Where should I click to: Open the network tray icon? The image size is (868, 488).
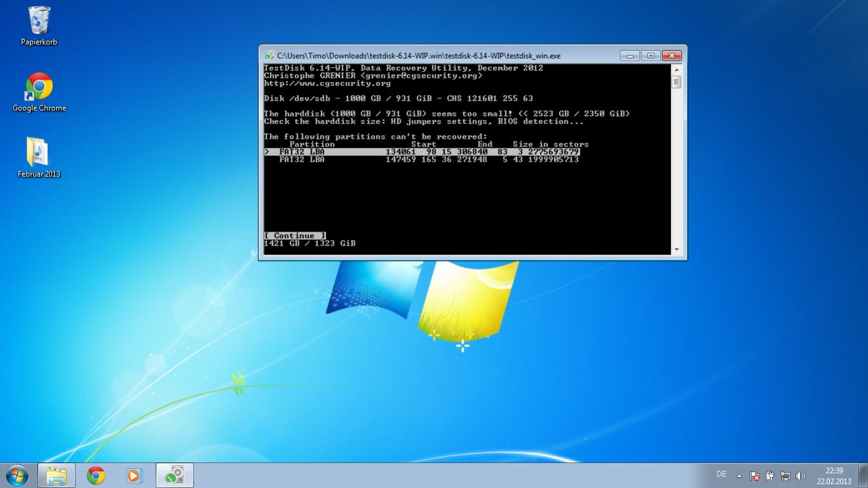point(785,476)
